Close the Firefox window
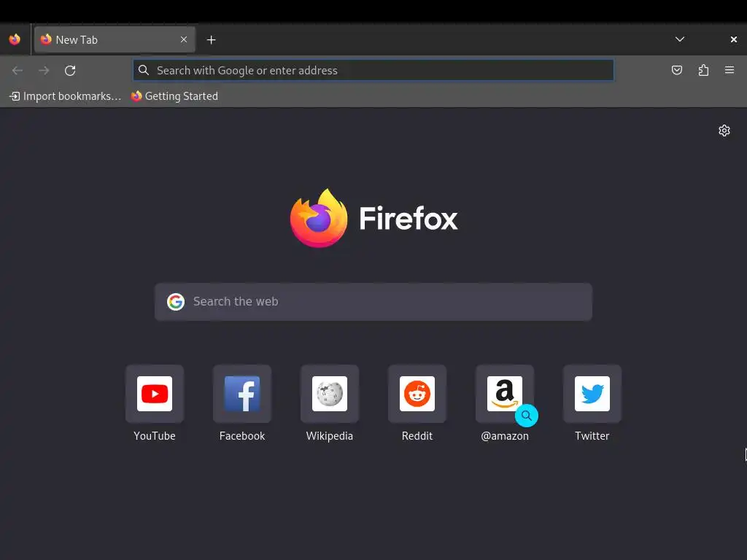 734,39
